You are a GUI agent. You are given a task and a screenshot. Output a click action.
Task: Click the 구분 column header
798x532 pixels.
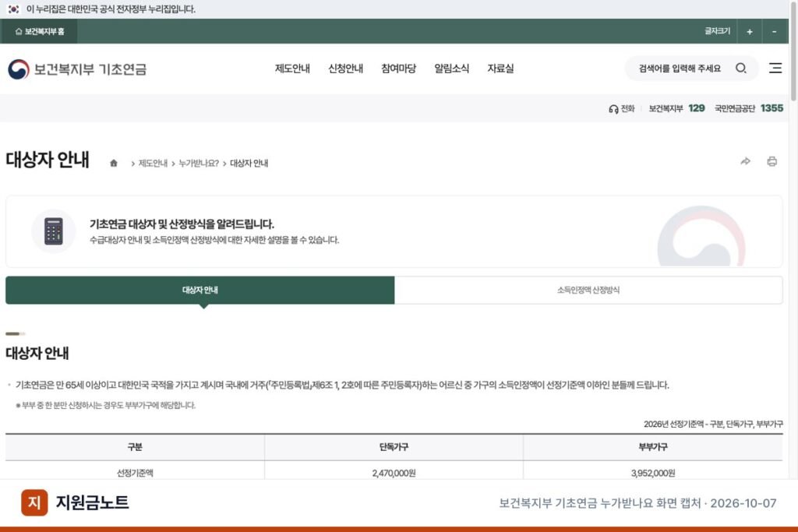[x=135, y=447]
